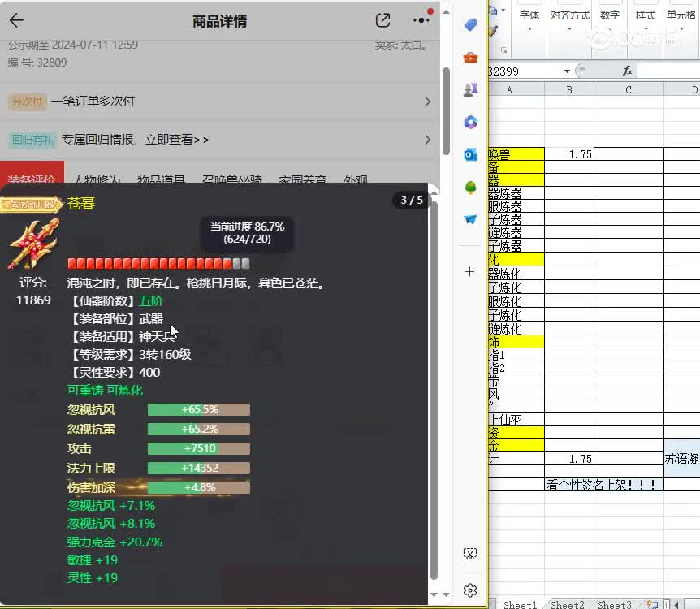Select Excel column A header
700x609 pixels.
click(x=516, y=90)
